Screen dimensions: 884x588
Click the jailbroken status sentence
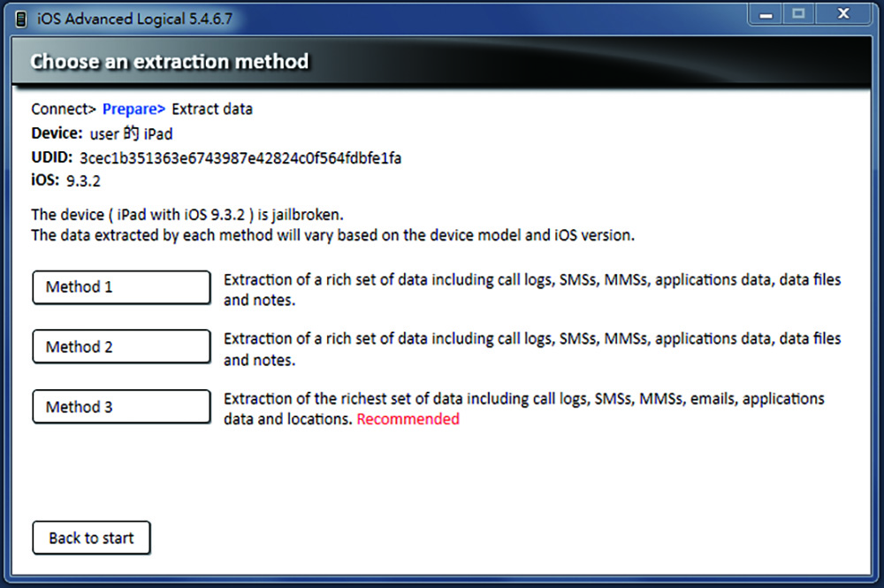coord(187,215)
